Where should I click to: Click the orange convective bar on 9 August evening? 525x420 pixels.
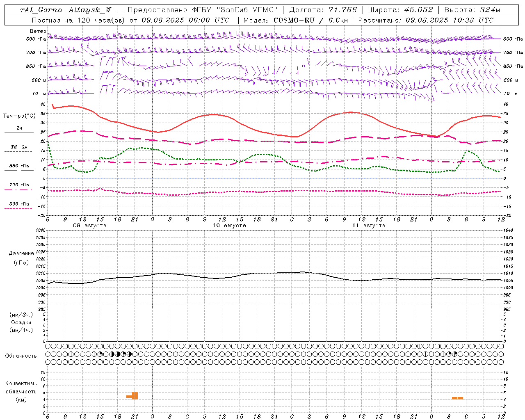pos(132,396)
